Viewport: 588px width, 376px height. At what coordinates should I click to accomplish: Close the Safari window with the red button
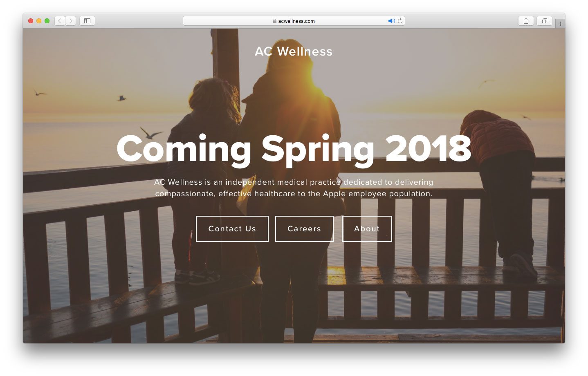click(31, 21)
